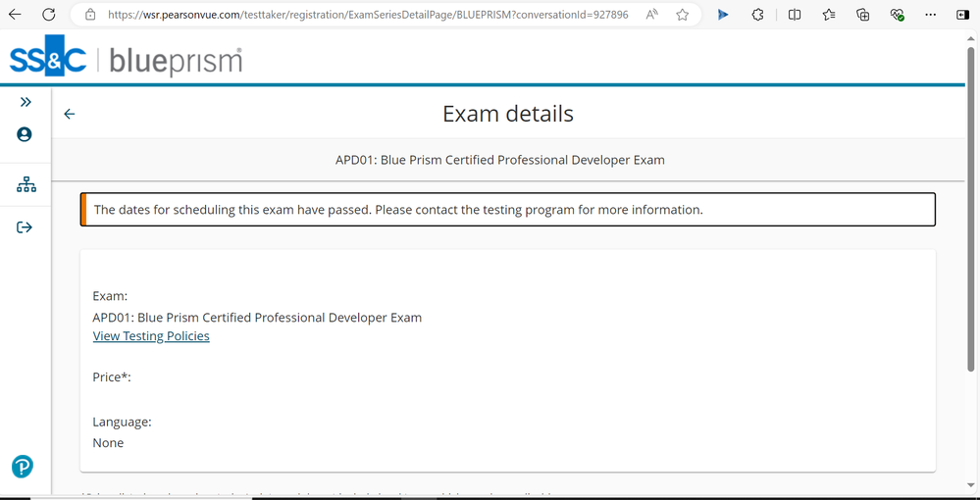
Task: Open the View Testing Policies link
Action: pyautogui.click(x=151, y=336)
